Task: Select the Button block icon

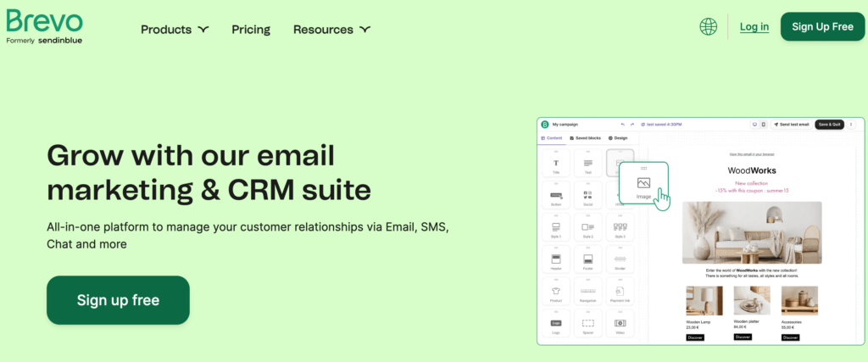Action: pyautogui.click(x=556, y=195)
